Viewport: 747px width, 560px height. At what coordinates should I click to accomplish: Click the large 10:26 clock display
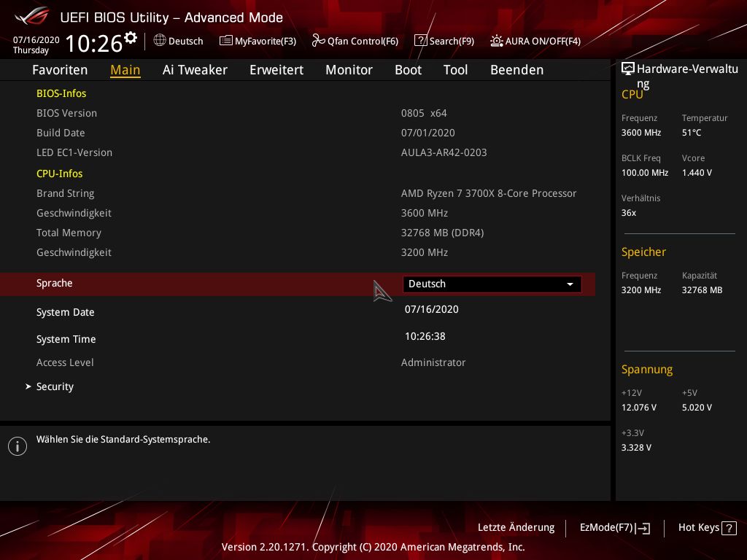94,43
